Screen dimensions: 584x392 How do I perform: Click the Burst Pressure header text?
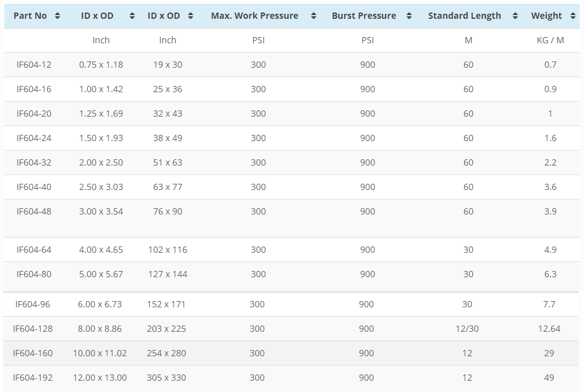pos(364,16)
